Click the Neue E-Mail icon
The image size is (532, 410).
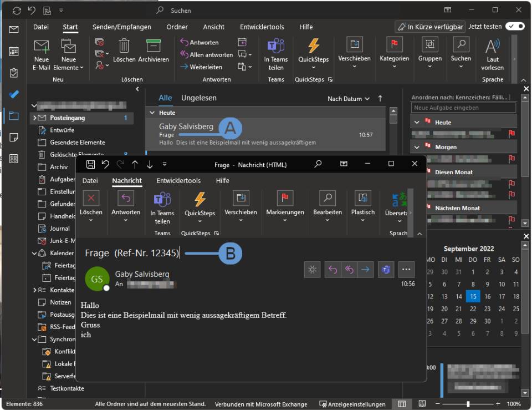pos(42,47)
